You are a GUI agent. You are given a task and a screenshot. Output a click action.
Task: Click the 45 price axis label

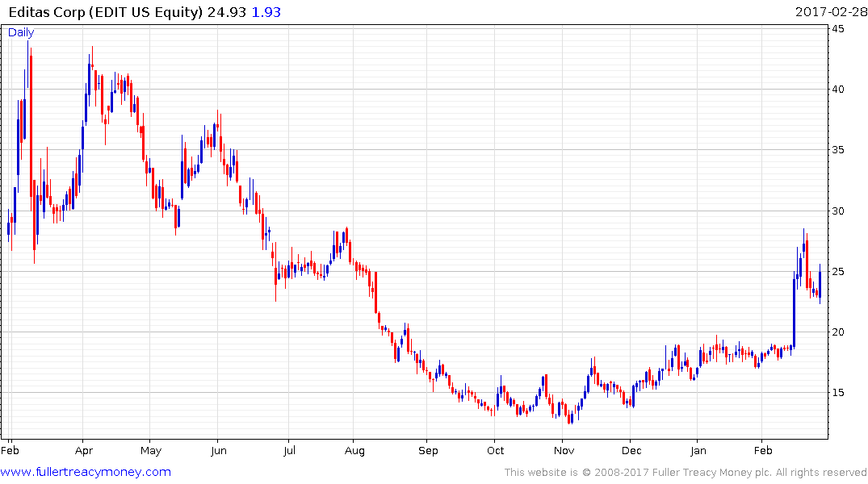838,29
